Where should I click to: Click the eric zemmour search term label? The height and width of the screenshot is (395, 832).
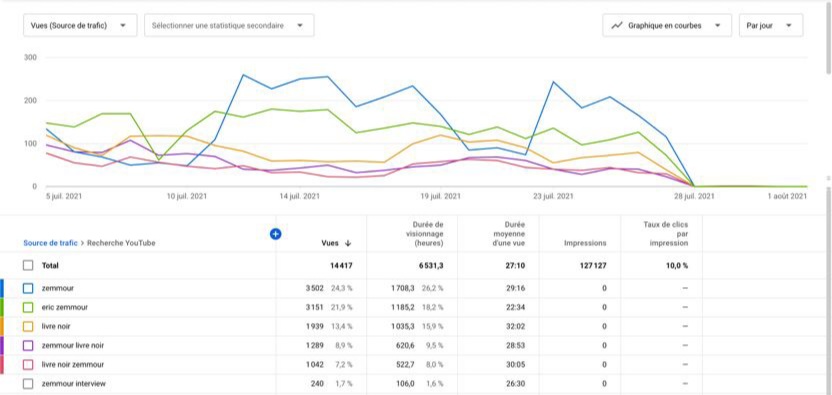point(65,307)
